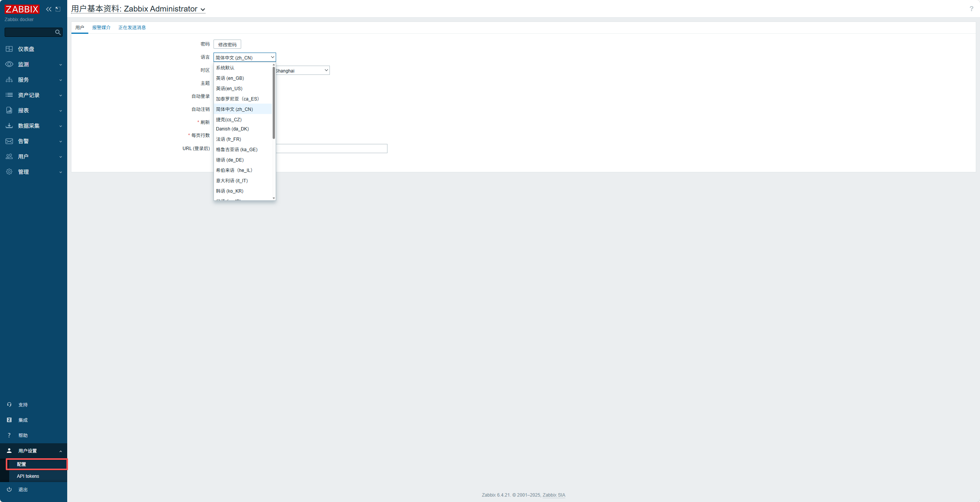Open the 仪表盘 dashboard icon
This screenshot has height=502, width=980.
[9, 49]
